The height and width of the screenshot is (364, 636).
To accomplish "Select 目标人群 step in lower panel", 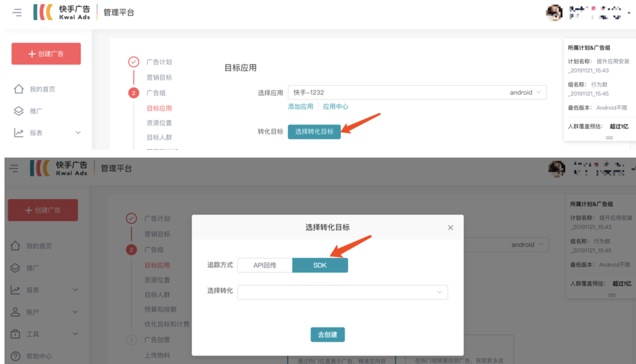I will (x=157, y=295).
